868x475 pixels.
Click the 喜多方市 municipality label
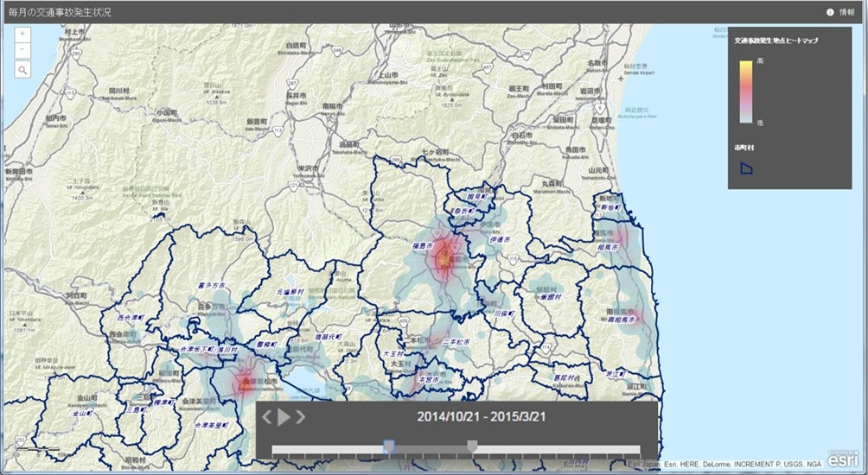[210, 283]
